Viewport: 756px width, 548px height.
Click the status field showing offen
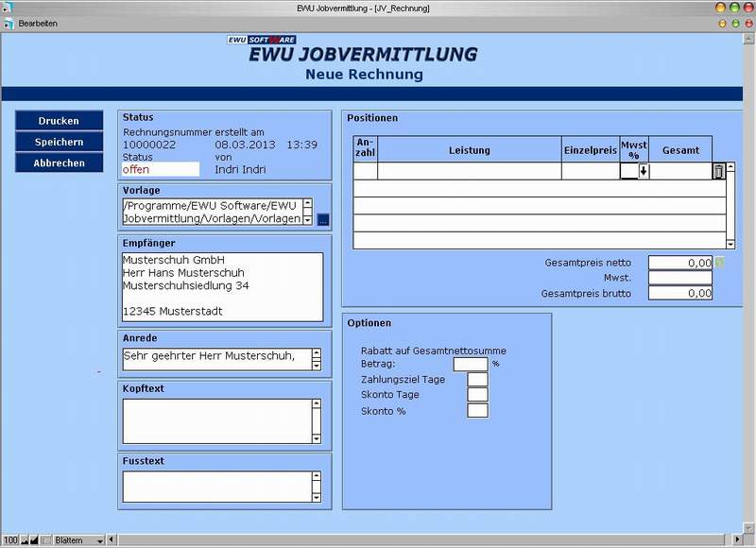(161, 169)
